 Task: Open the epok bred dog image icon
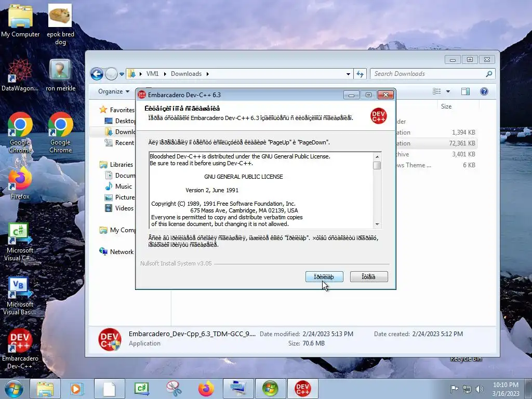click(60, 24)
